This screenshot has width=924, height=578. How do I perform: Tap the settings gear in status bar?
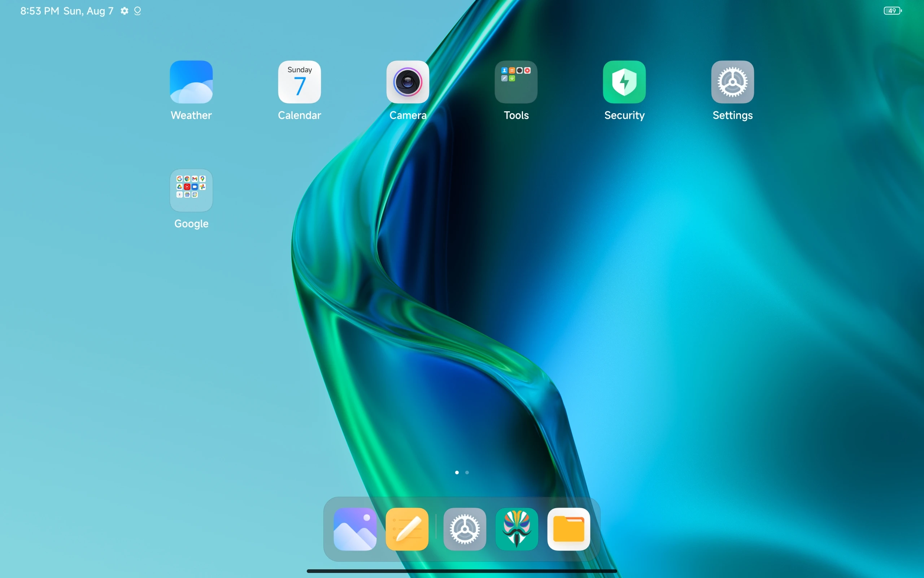125,11
